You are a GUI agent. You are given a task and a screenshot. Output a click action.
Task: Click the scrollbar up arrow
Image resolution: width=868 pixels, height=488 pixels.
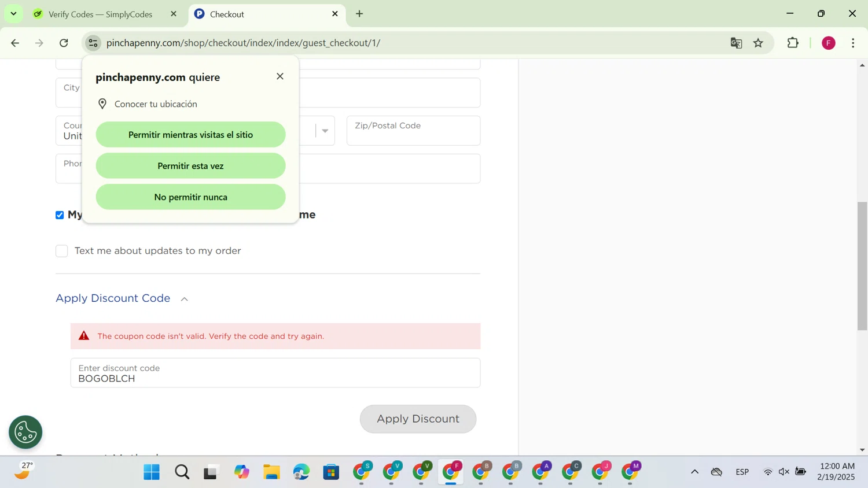[862, 65]
